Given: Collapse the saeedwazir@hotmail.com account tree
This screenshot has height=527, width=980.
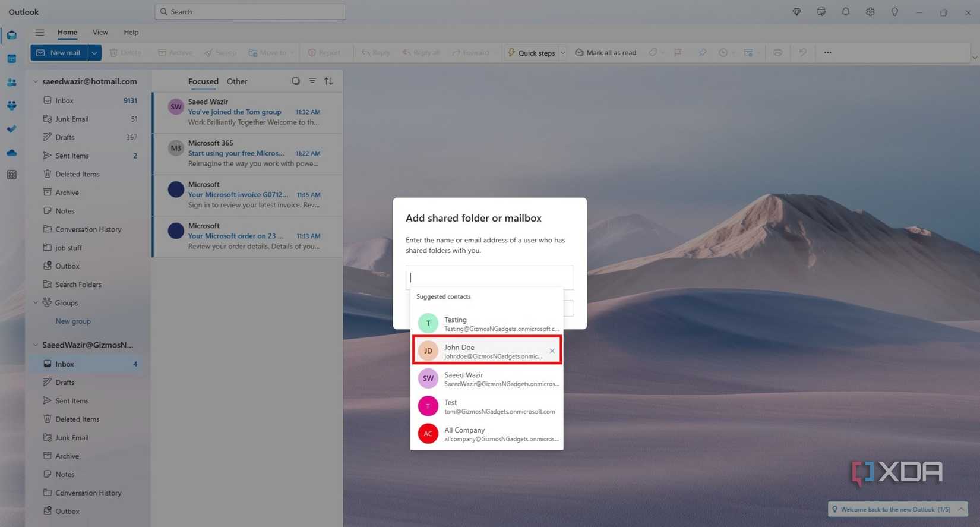Looking at the screenshot, I should pos(36,81).
